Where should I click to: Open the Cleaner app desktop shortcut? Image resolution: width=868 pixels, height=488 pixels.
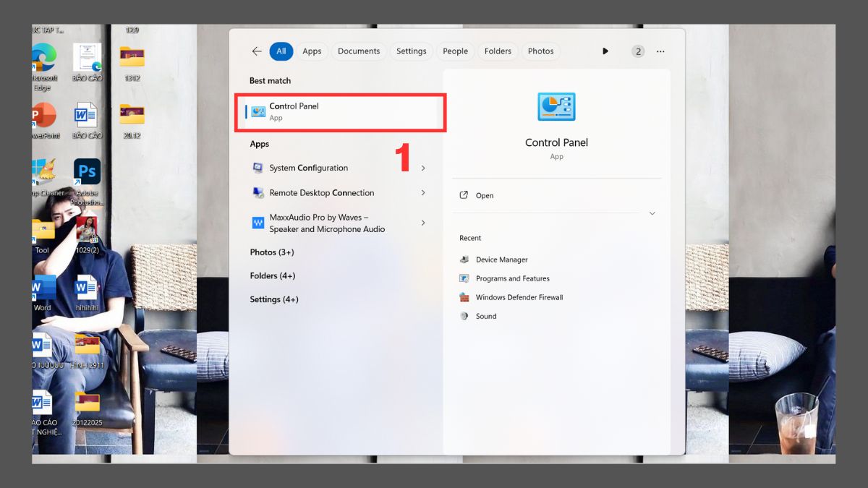(43, 178)
